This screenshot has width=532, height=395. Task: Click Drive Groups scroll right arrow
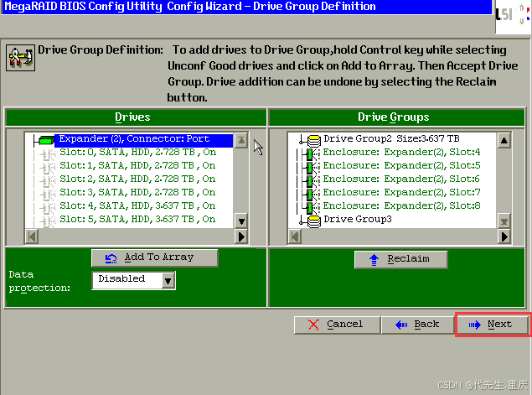point(504,236)
